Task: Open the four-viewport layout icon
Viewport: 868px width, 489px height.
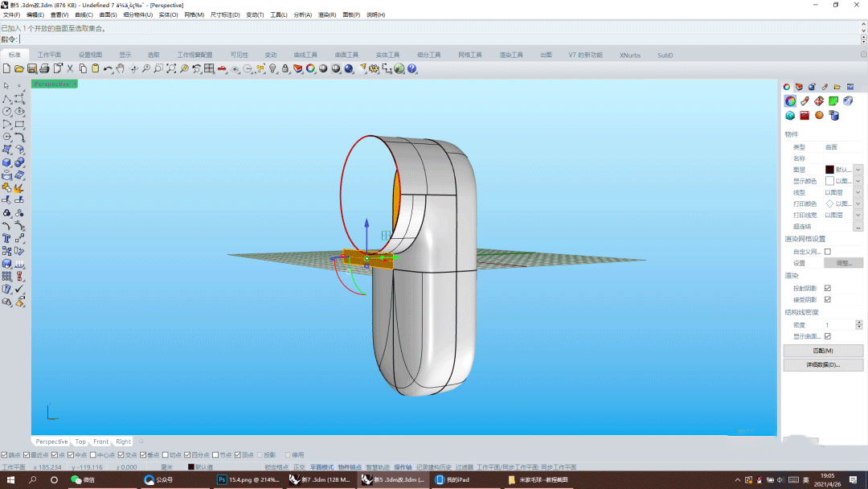Action: click(x=209, y=69)
